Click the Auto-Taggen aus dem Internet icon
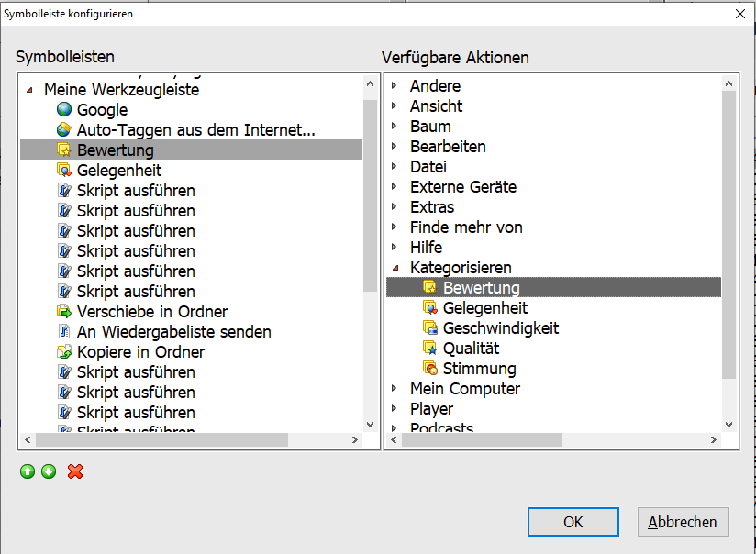Screen dimensions: 756x554 [x=64, y=130]
